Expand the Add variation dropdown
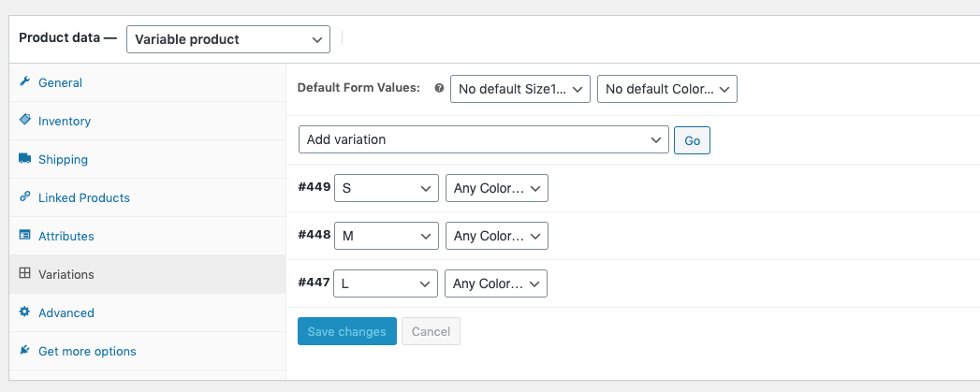Viewport: 980px width, 392px height. tap(483, 139)
